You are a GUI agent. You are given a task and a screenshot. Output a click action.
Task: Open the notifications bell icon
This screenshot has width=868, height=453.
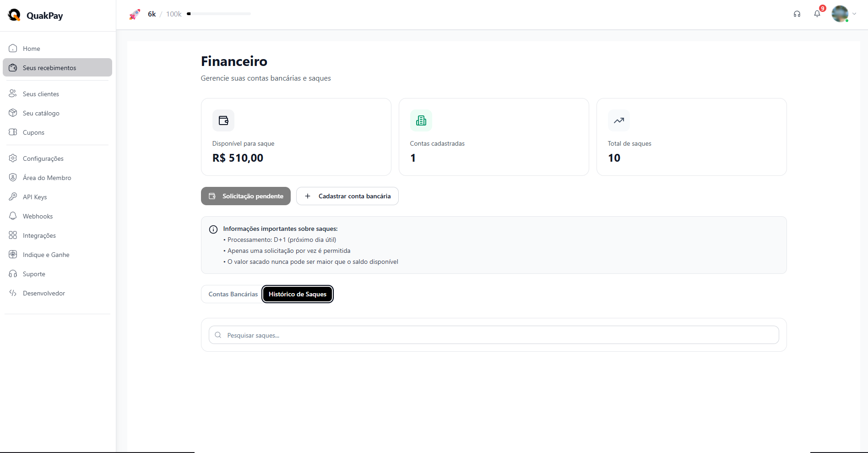point(817,14)
